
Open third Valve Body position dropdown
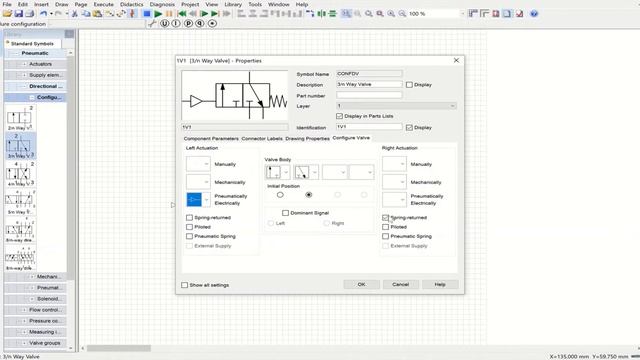click(x=335, y=172)
